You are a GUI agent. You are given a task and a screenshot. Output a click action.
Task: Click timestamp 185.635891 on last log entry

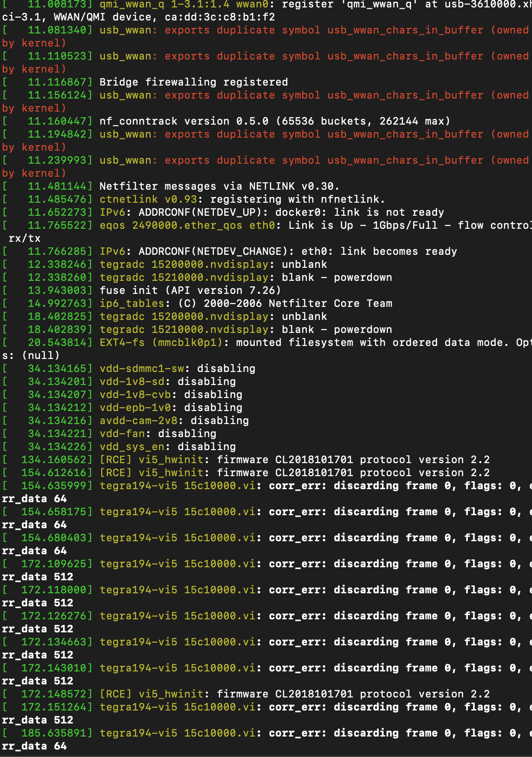point(53,733)
